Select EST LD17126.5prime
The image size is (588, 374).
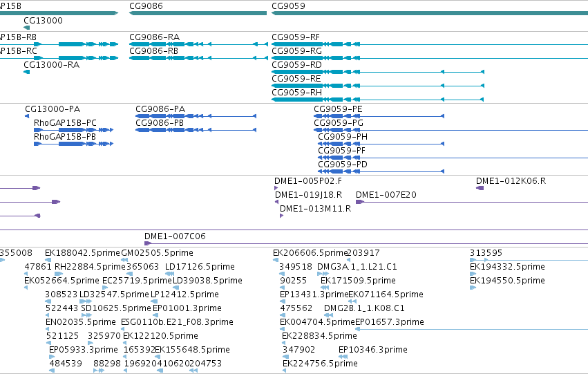pos(200,267)
